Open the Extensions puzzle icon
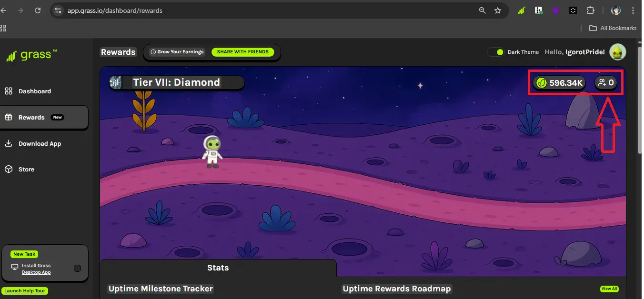The image size is (644, 299). [591, 10]
